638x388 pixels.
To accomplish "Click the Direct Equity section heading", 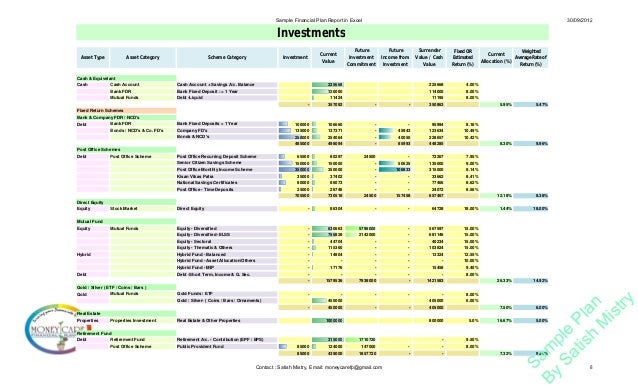I will point(126,202).
